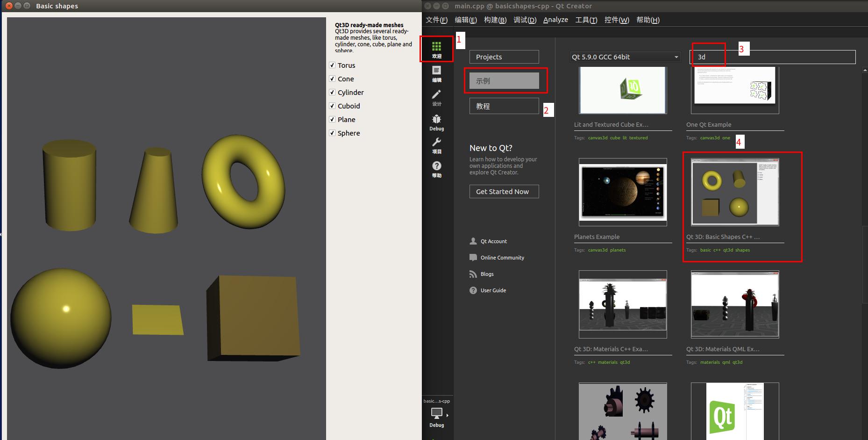Click the Online Community chat icon
This screenshot has width=868, height=440.
pyautogui.click(x=473, y=258)
